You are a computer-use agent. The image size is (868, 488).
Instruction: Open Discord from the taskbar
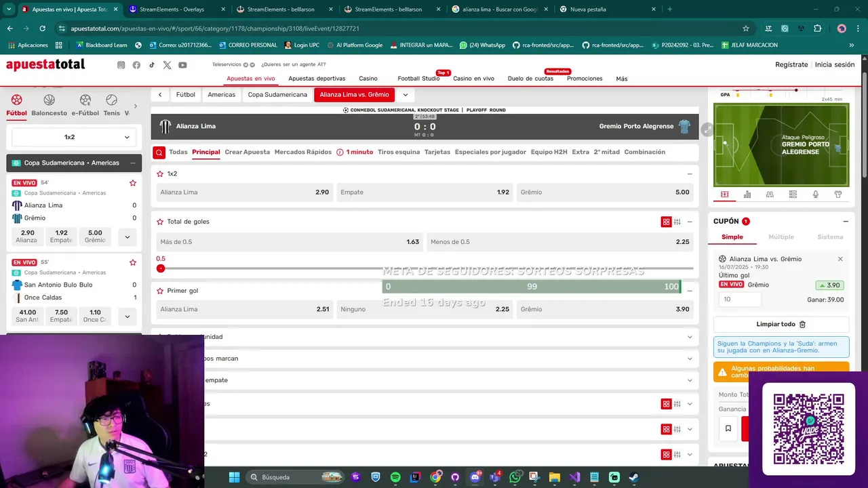coord(475,477)
